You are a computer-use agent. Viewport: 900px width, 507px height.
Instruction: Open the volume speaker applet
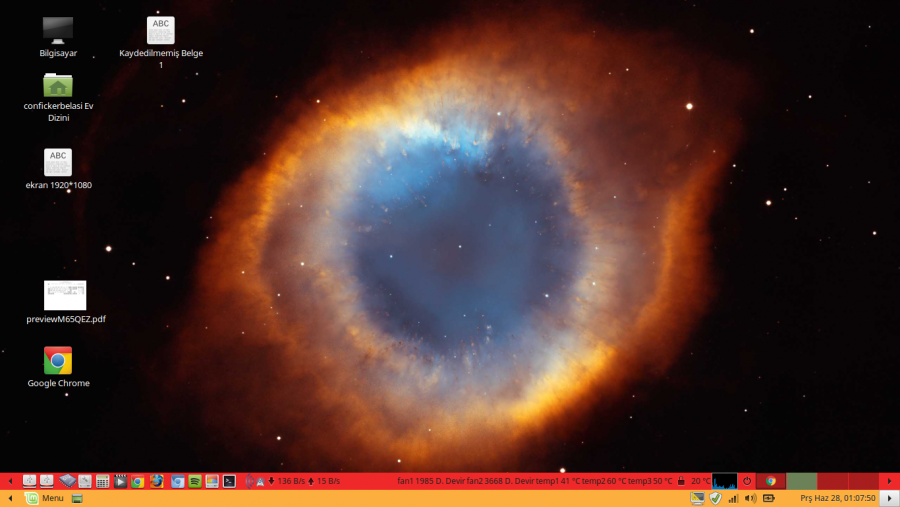(751, 498)
